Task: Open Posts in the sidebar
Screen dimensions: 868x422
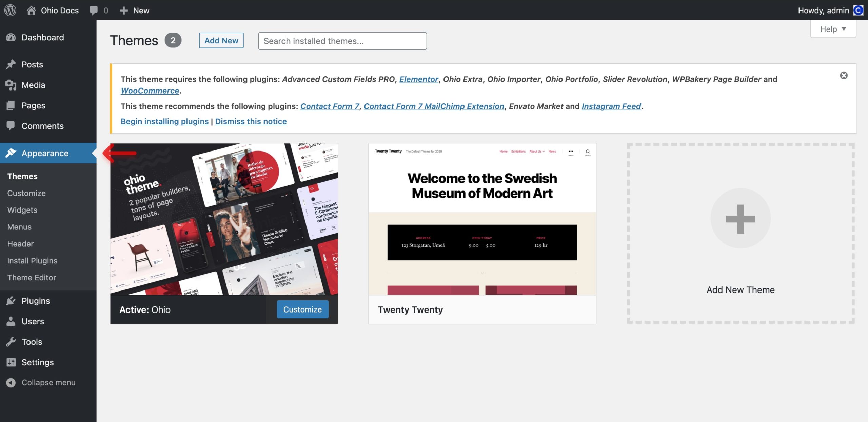Action: 32,64
